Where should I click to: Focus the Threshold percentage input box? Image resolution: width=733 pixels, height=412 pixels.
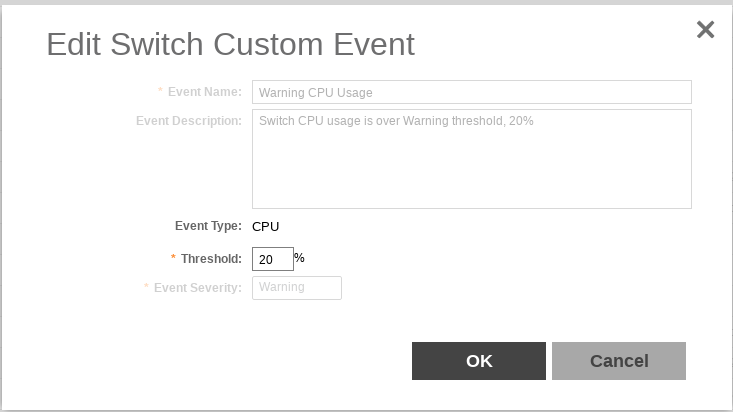[272, 259]
